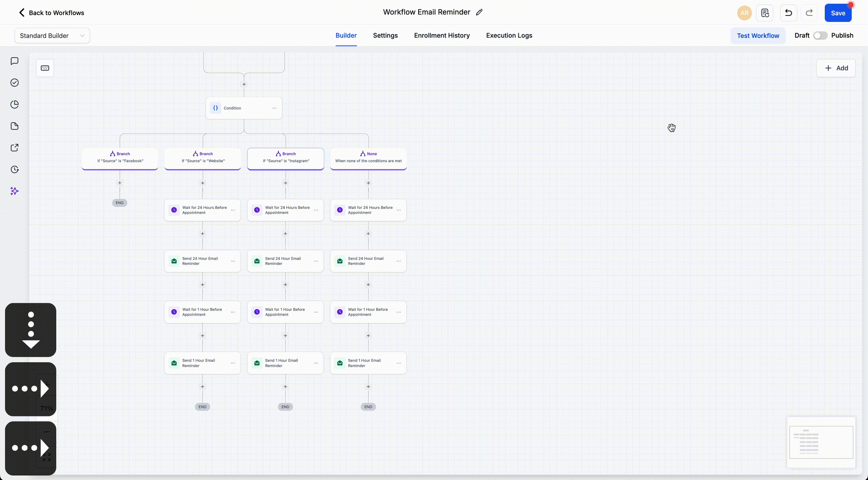
Task: Undo the last change
Action: click(x=789, y=13)
